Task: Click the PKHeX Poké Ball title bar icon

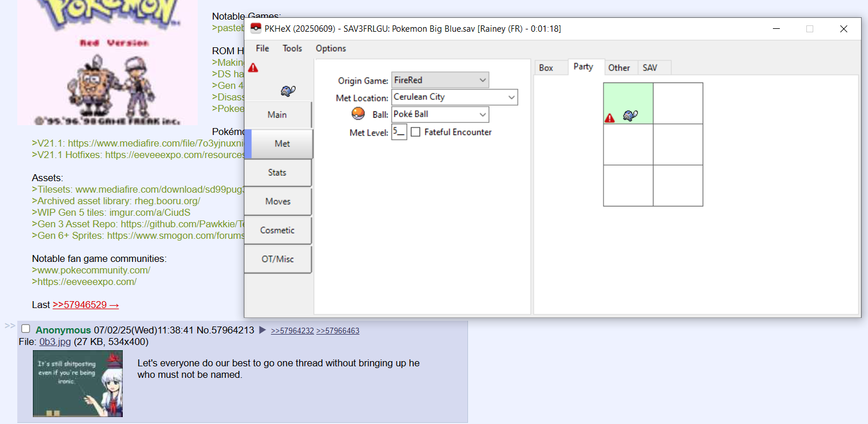Action: [256, 28]
